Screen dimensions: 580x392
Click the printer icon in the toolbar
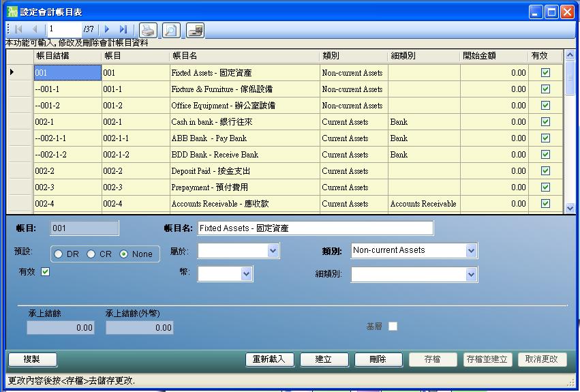click(148, 29)
